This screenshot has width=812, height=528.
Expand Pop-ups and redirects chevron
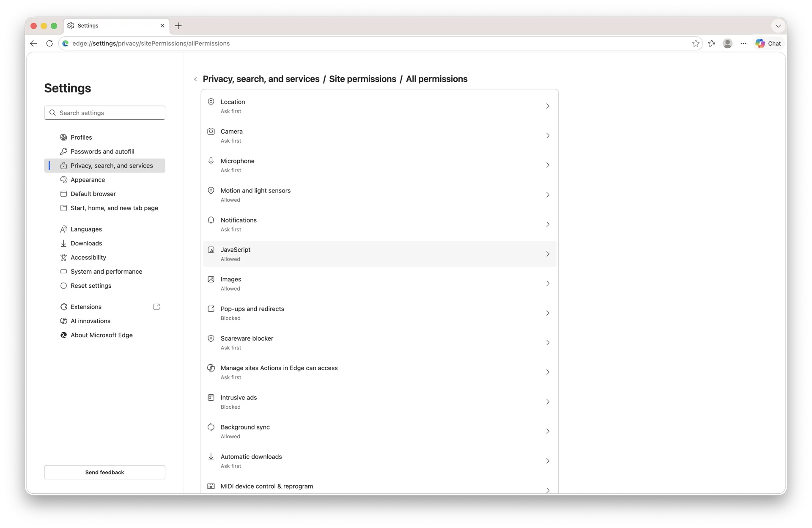548,313
